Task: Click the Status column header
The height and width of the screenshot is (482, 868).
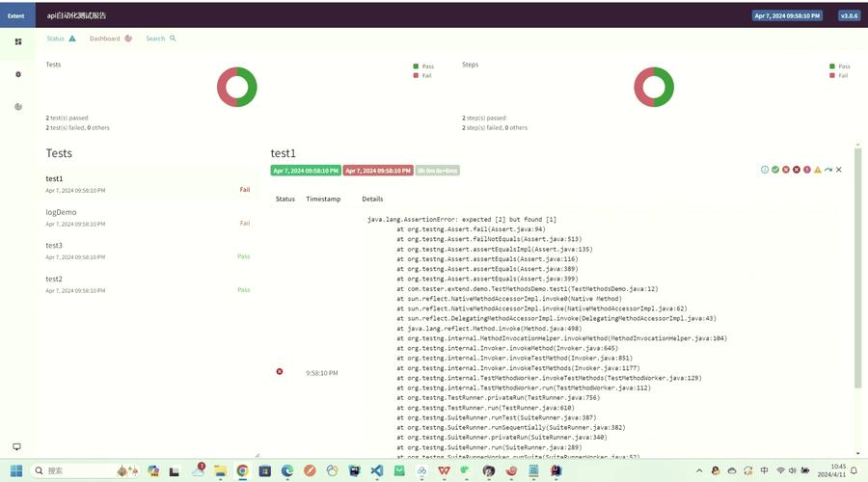Action: click(285, 199)
